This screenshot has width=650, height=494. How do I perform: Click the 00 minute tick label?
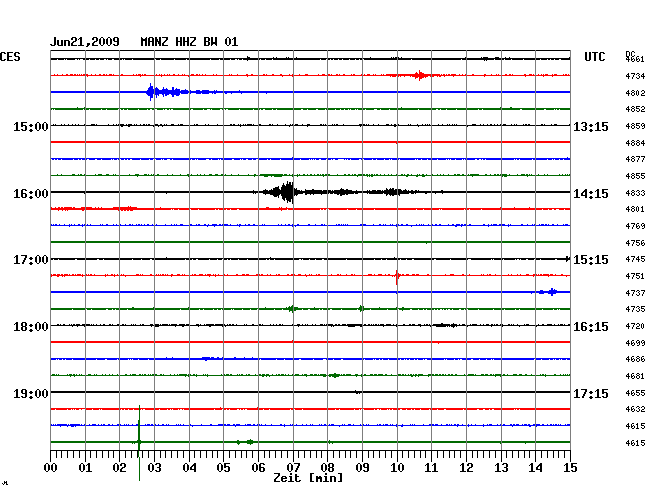point(51,467)
